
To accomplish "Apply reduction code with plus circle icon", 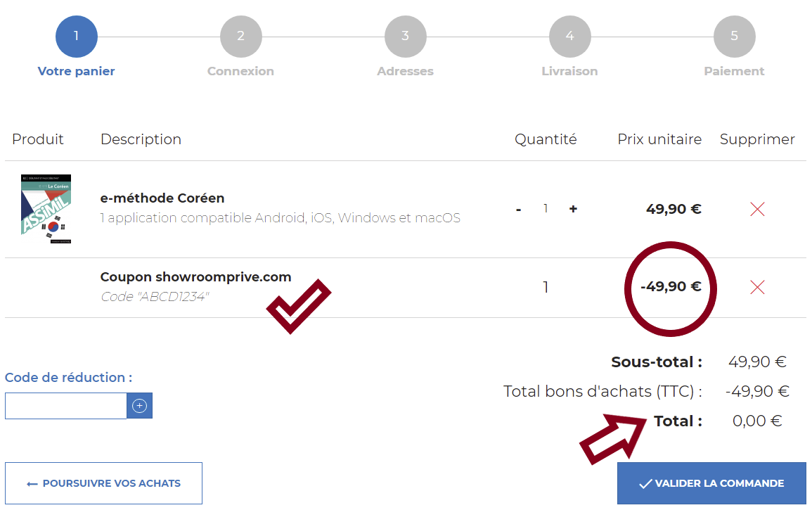I will 139,405.
